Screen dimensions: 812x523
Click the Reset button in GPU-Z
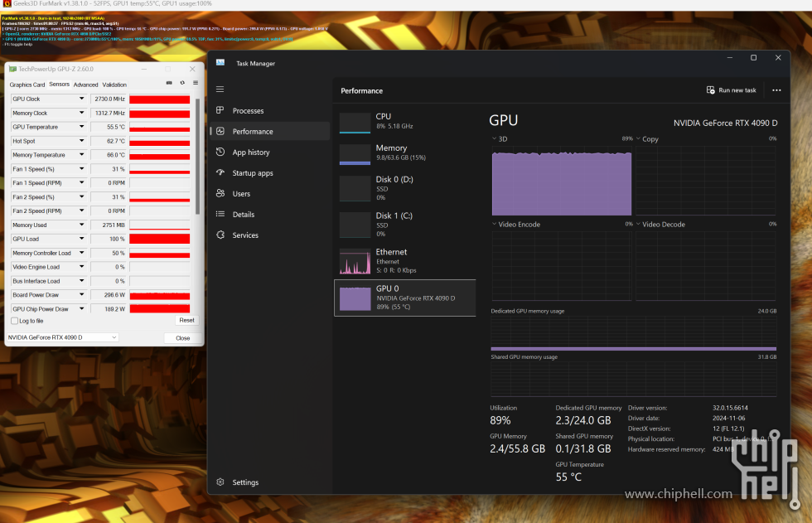click(x=186, y=320)
